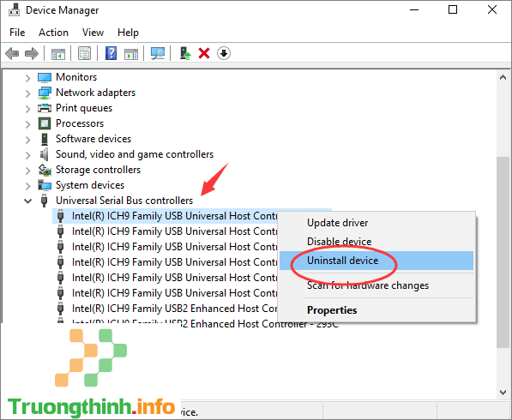Open the Action menu
The width and height of the screenshot is (512, 420).
click(53, 33)
